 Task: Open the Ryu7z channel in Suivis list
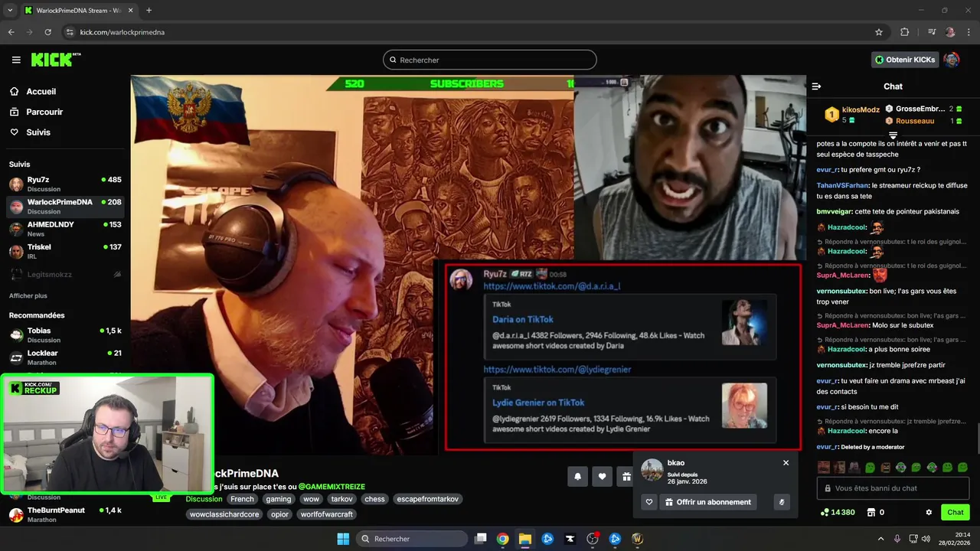[65, 184]
